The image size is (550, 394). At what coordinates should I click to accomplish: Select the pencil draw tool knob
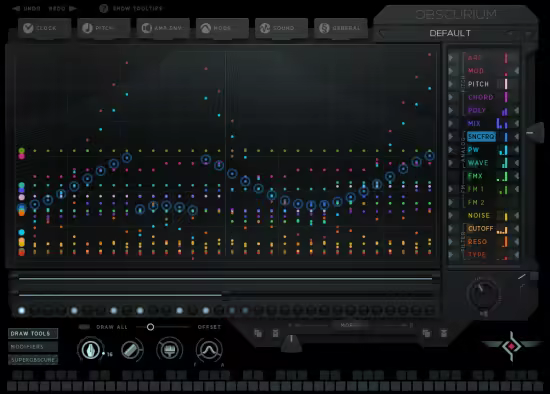pyautogui.click(x=90, y=349)
